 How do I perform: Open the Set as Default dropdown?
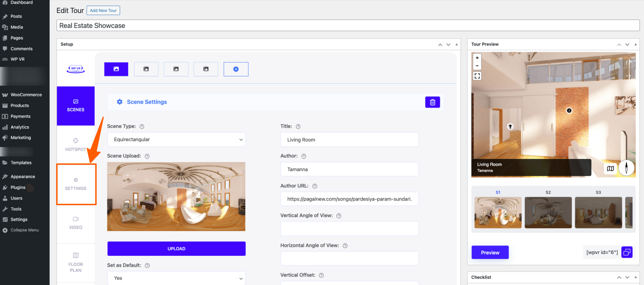[x=176, y=278]
